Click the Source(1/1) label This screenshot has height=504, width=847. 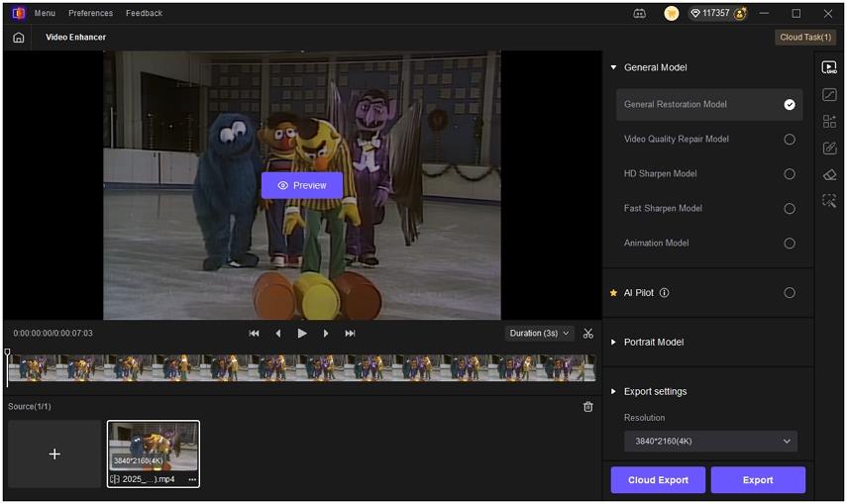pos(30,406)
